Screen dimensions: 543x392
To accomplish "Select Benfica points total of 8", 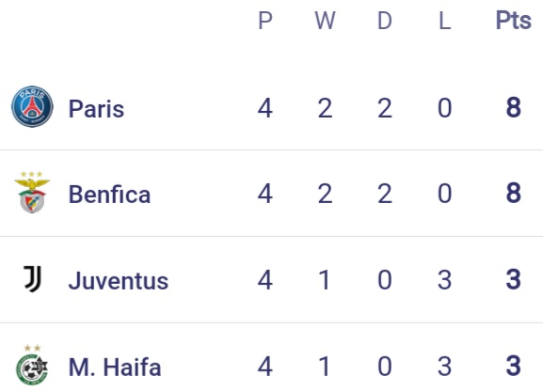I will (x=514, y=193).
